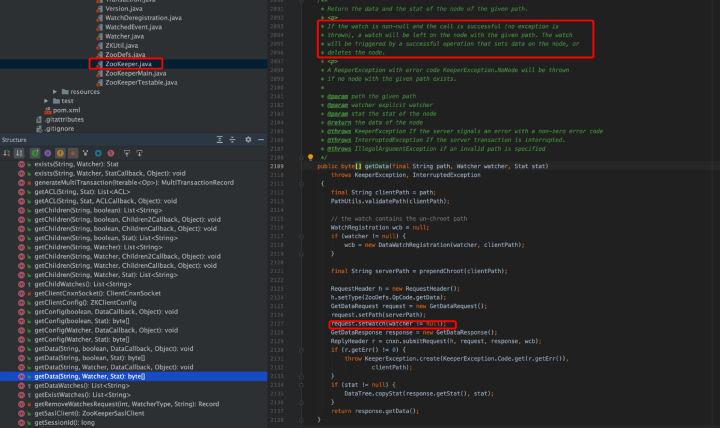Click request.setWatch line in the editor

tap(391, 324)
